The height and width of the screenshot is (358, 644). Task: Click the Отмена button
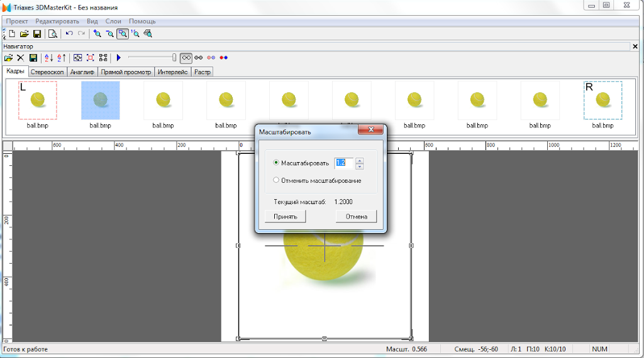coord(356,217)
